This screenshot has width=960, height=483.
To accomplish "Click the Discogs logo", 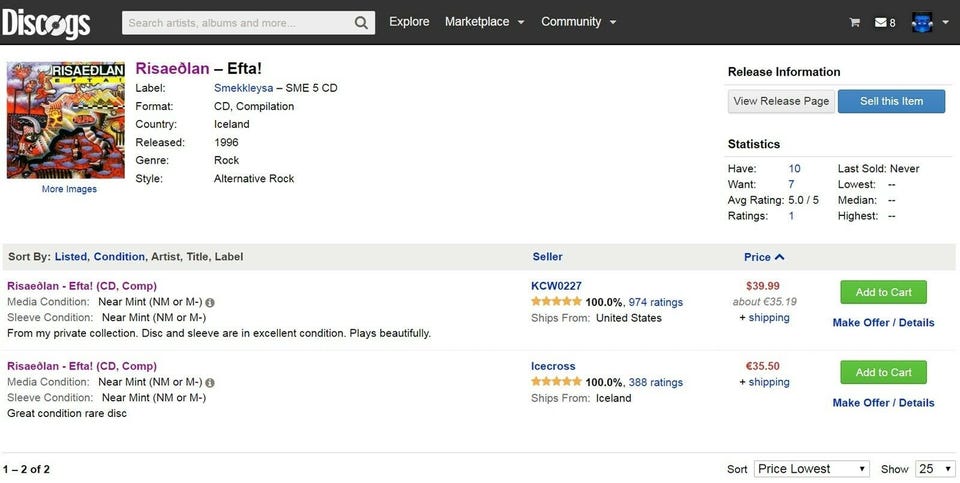I will [46, 23].
